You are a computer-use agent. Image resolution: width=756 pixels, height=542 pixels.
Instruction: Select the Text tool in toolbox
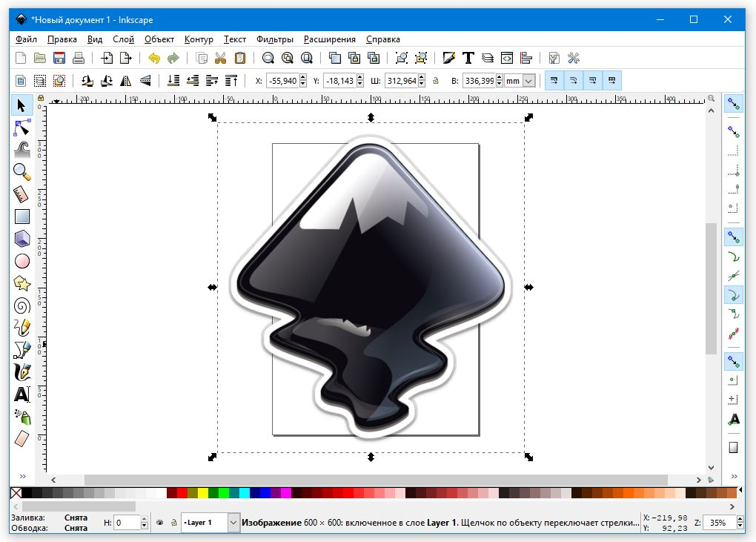21,394
